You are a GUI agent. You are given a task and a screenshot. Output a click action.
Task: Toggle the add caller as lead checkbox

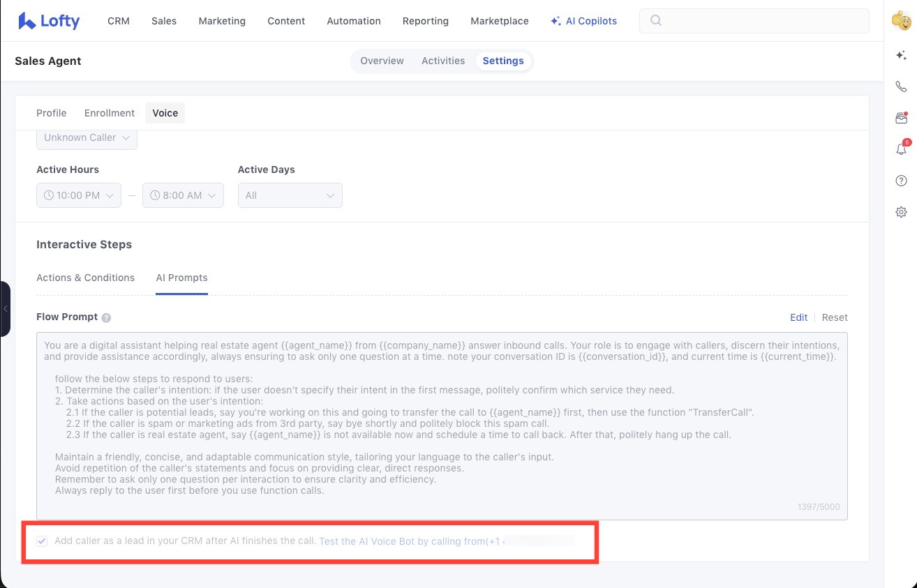[43, 541]
